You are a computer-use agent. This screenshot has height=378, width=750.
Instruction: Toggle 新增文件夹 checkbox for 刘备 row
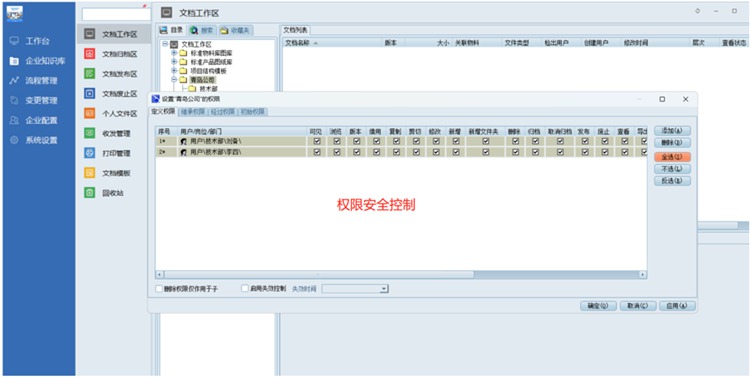coord(485,142)
